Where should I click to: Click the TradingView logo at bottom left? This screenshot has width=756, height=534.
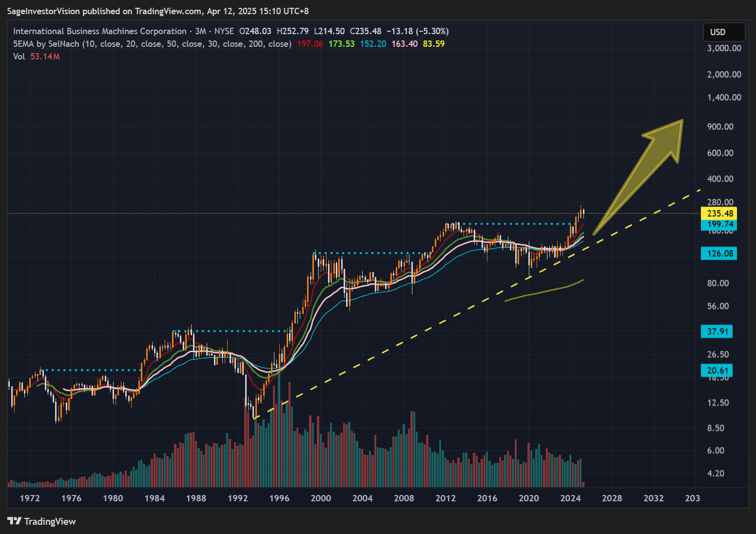[42, 521]
